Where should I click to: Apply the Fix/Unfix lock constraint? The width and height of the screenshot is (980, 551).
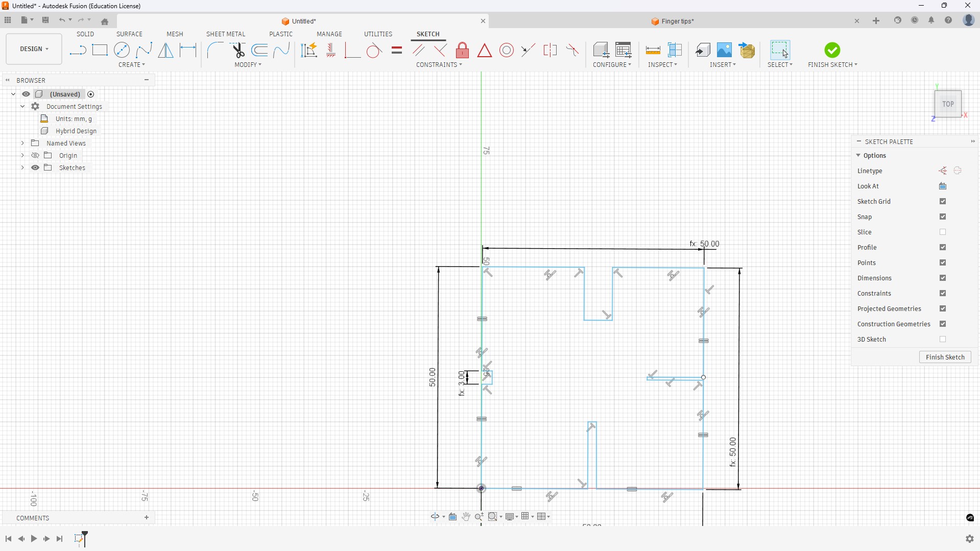click(x=462, y=50)
